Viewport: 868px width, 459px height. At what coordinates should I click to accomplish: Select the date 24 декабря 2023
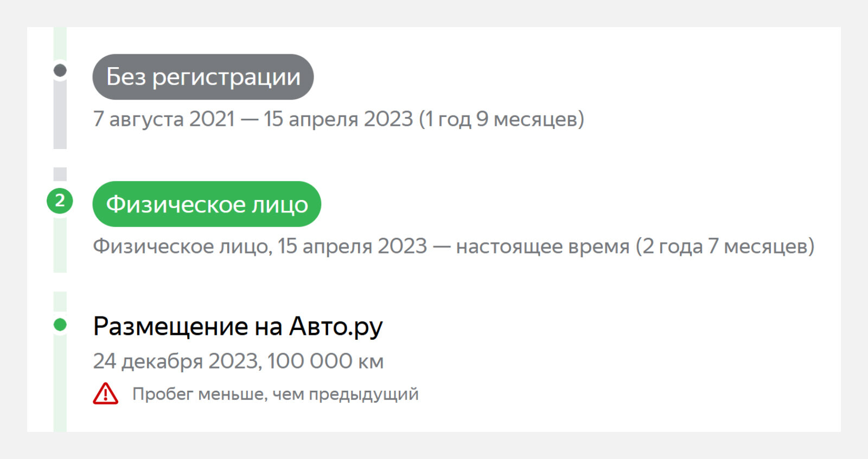tap(177, 361)
